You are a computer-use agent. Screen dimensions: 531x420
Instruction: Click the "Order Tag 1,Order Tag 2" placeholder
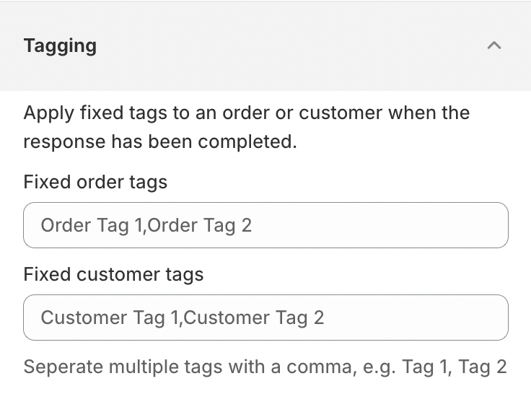coord(146,225)
